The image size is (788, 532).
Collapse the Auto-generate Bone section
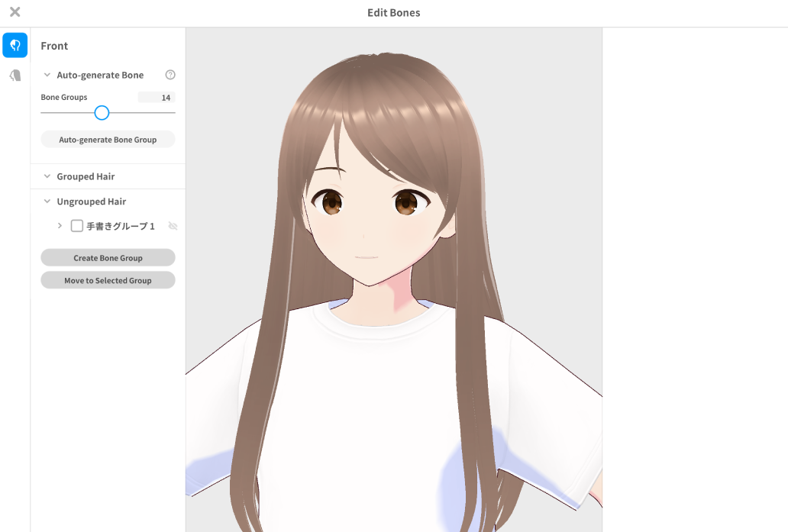tap(47, 75)
